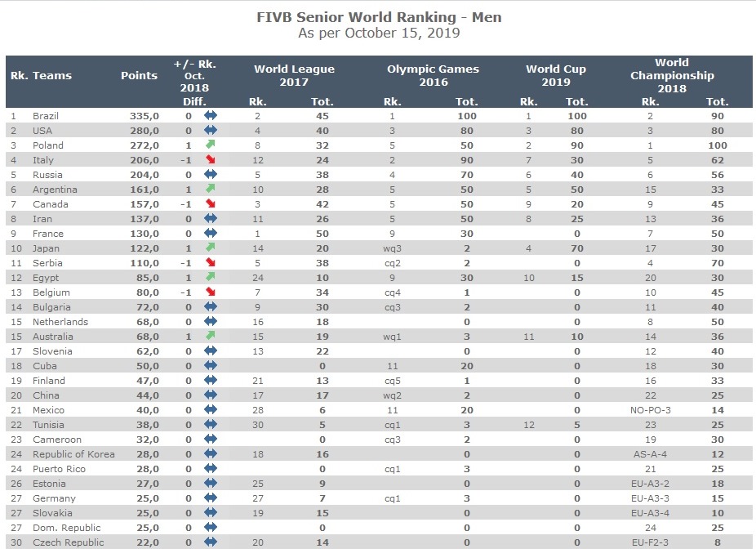Click the blue double arrow in Estonia row

pyautogui.click(x=211, y=484)
